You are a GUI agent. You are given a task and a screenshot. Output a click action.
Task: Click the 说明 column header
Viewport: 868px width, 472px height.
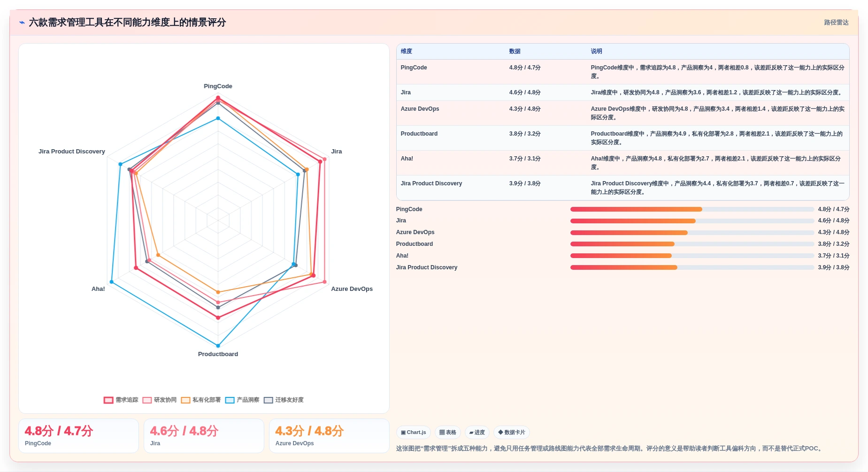[596, 51]
